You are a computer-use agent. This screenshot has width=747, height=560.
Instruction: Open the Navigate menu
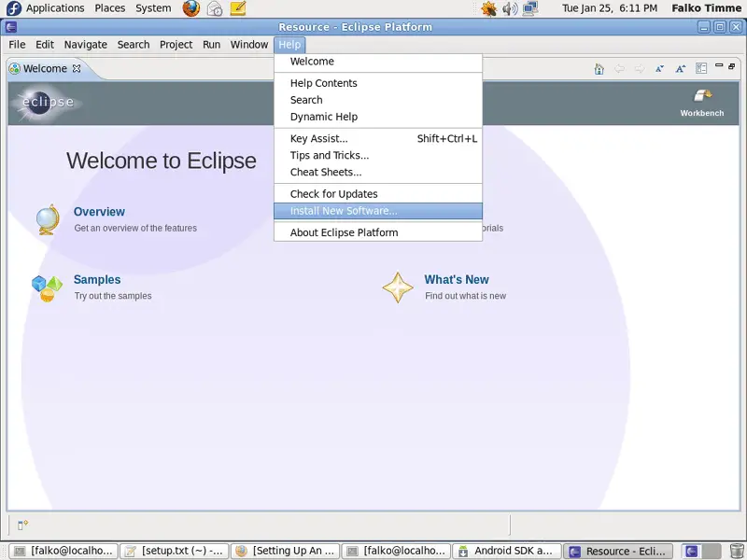pyautogui.click(x=86, y=44)
